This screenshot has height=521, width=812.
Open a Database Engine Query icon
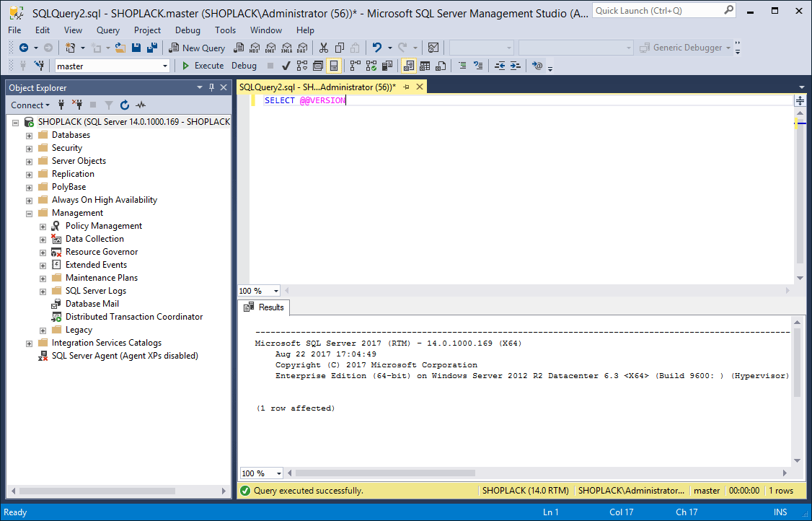tap(238, 48)
